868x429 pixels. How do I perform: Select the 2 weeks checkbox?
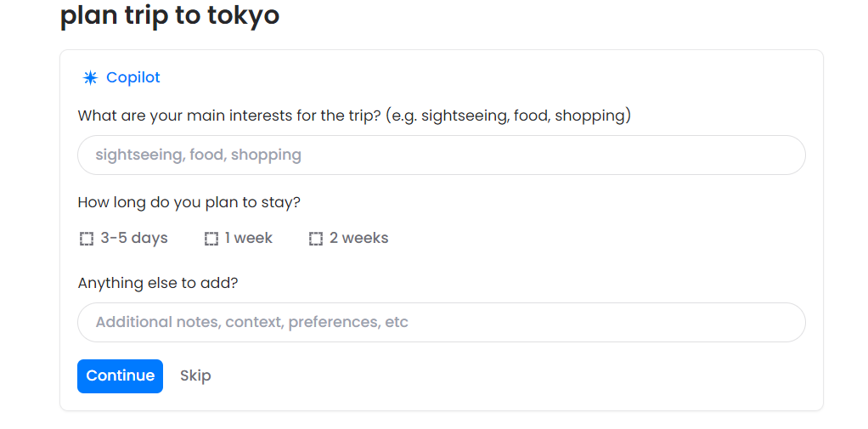pyautogui.click(x=316, y=239)
